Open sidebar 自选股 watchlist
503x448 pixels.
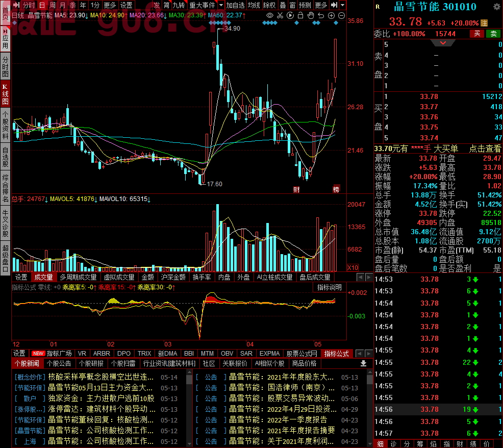pos(6,157)
